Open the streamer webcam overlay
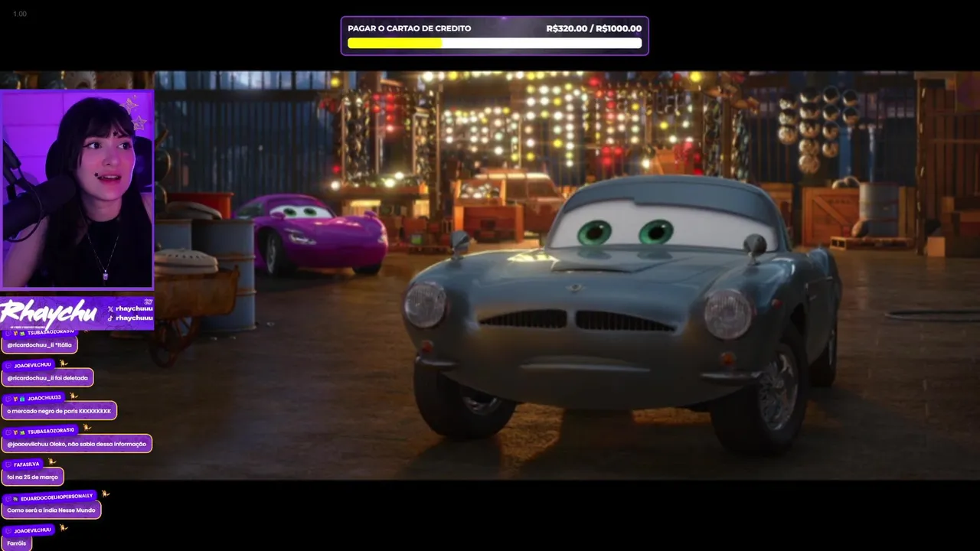 coord(77,189)
